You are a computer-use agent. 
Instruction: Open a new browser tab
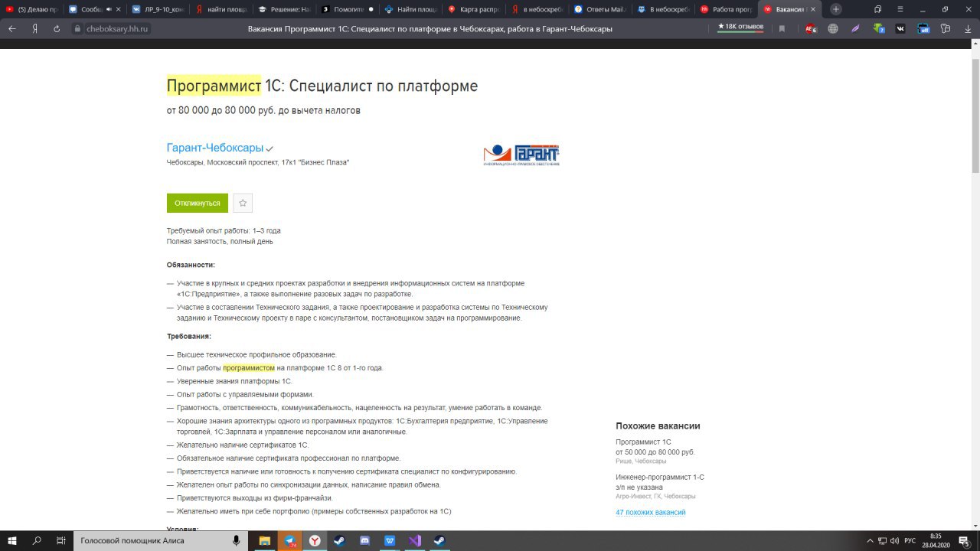pos(836,9)
